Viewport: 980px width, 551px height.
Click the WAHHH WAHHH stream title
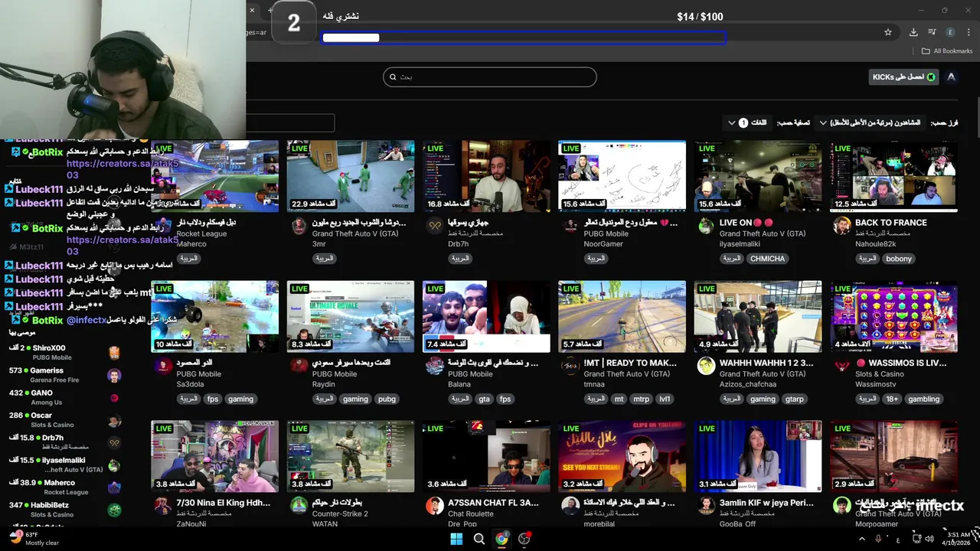766,363
